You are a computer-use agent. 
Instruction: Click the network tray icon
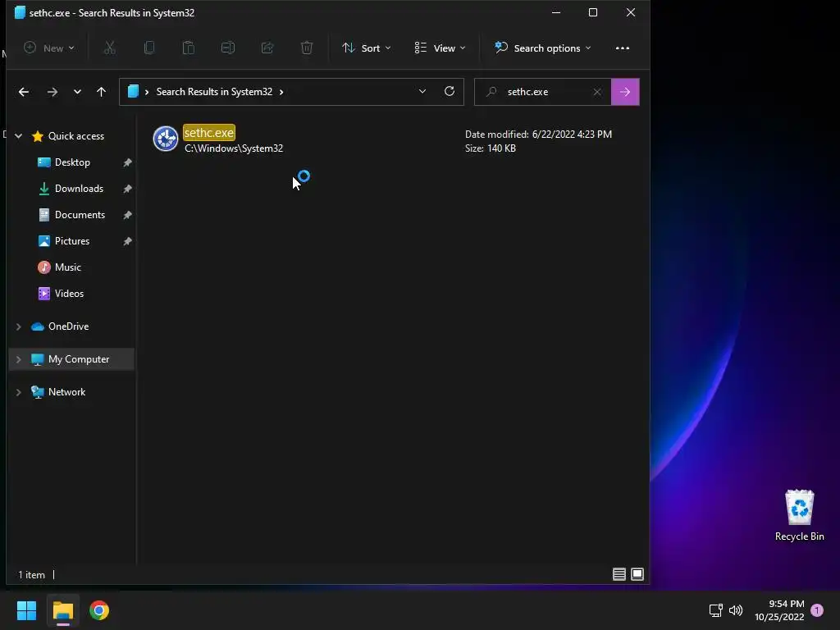(x=715, y=609)
